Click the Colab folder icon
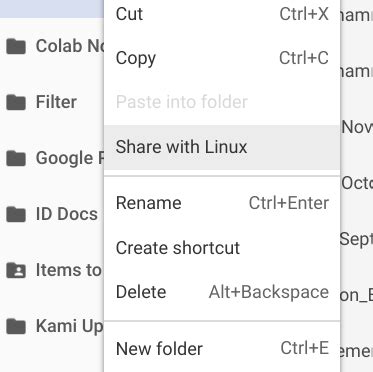The image size is (373, 372). [16, 46]
